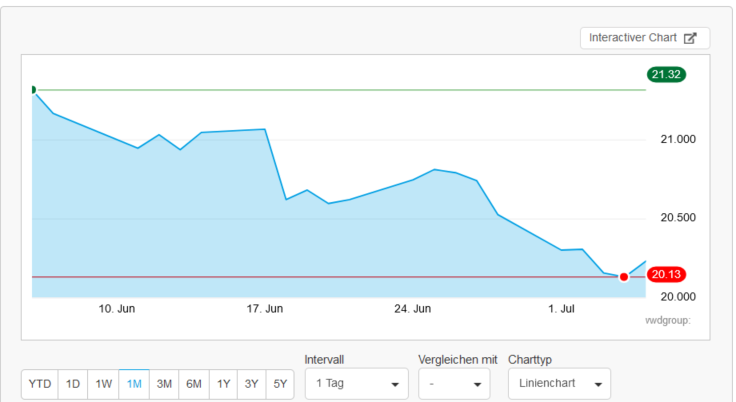Screen dimensions: 736x402
Task: Click the red 20.13 low value label
Action: click(x=666, y=275)
